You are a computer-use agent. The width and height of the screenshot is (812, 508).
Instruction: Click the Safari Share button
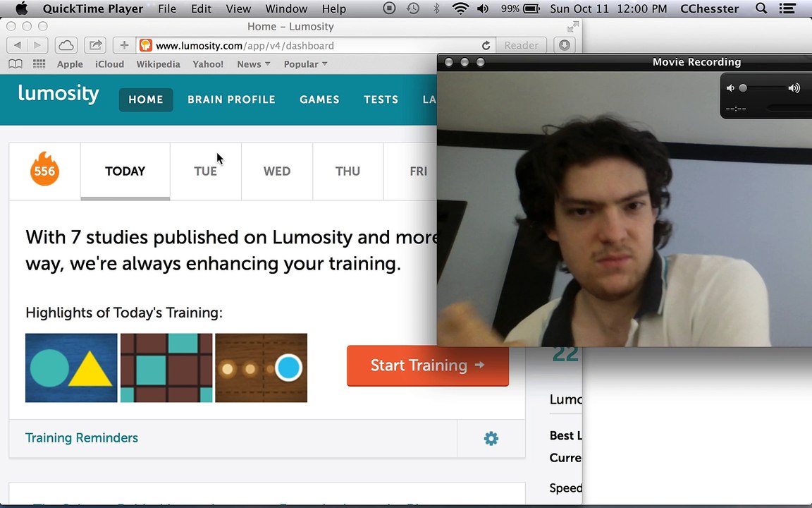click(95, 45)
